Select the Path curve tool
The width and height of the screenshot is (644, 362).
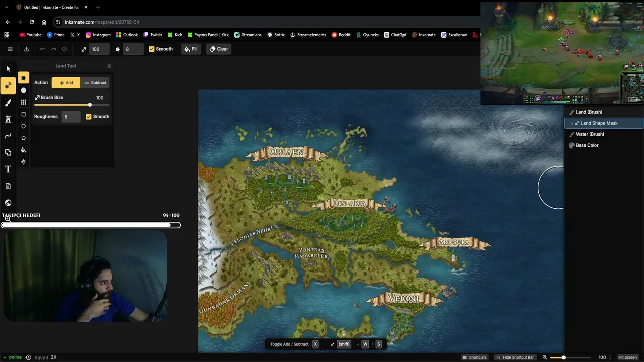8,136
